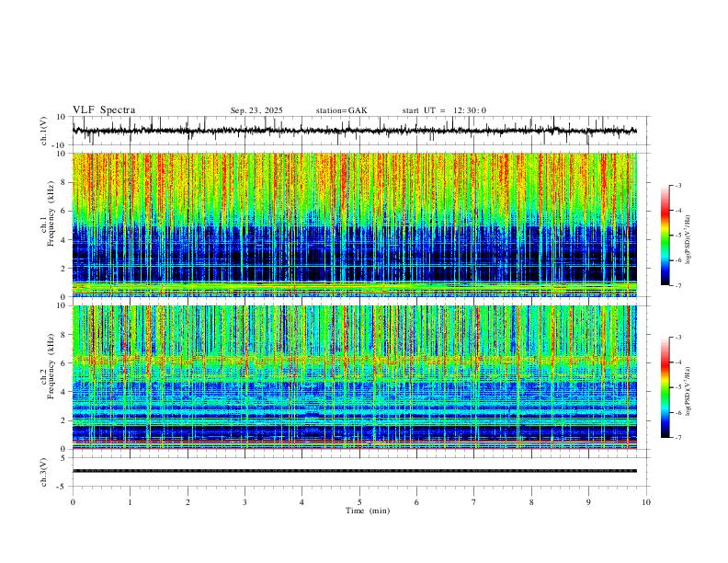
Task: Click the "-7" label on ch.2 colorbar
Action: tap(677, 438)
